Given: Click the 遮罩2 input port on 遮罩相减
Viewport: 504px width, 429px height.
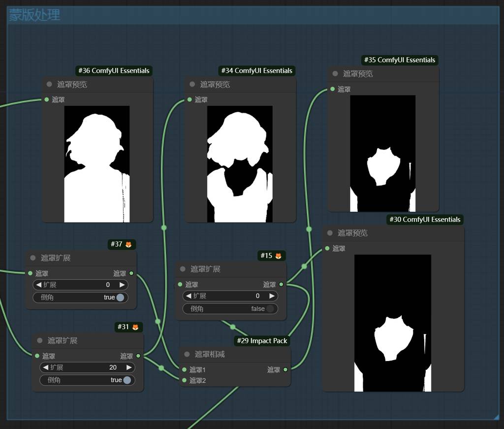Looking at the screenshot, I should coord(184,380).
